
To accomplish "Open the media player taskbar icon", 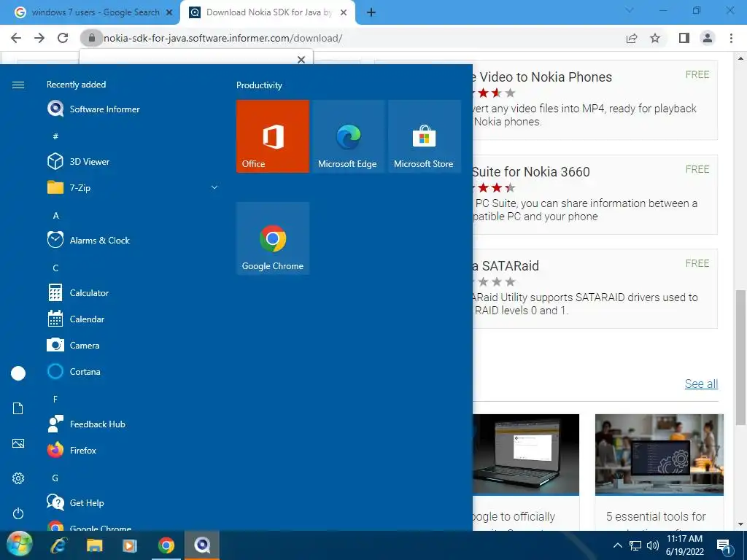I will [x=130, y=545].
